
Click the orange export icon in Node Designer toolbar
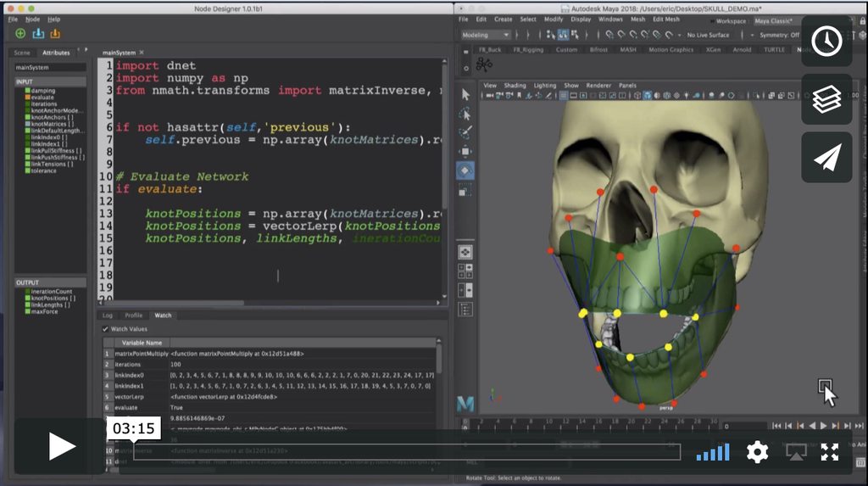coord(55,34)
